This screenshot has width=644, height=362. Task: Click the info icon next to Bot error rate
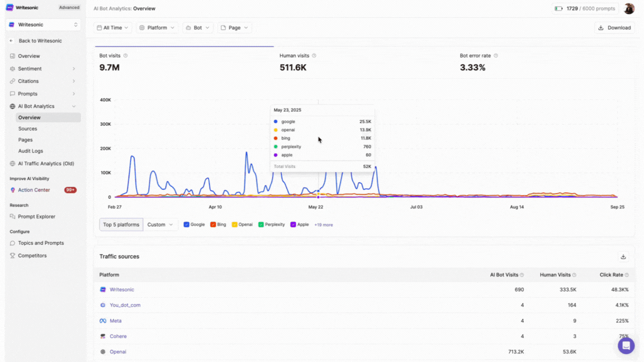click(496, 55)
